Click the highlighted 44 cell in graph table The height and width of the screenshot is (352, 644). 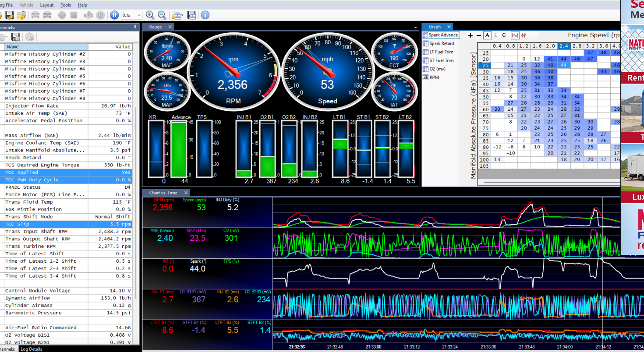(564, 65)
